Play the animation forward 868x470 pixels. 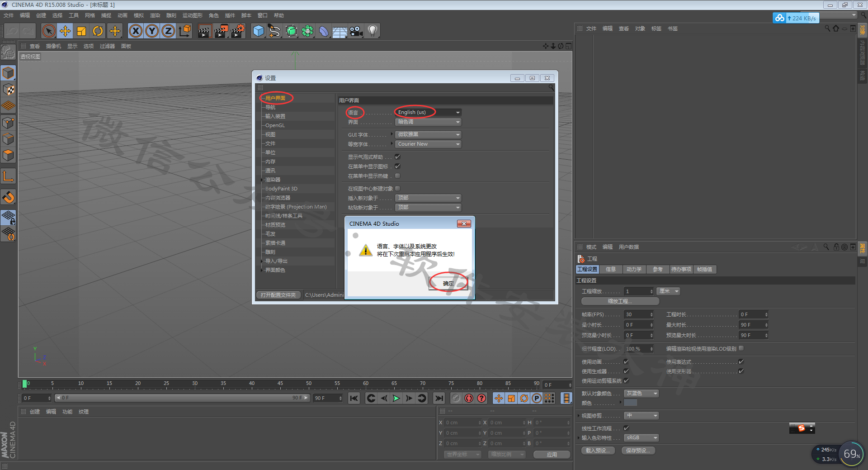[x=396, y=398]
